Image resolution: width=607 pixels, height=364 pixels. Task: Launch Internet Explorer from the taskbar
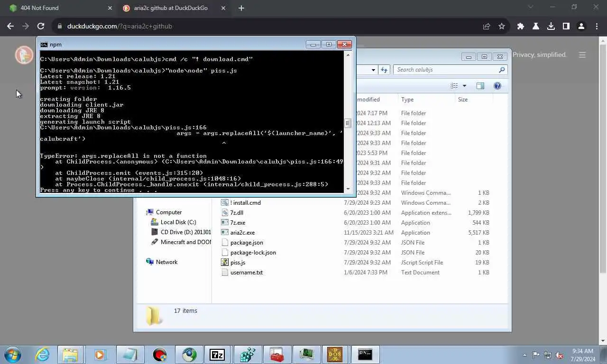43,355
